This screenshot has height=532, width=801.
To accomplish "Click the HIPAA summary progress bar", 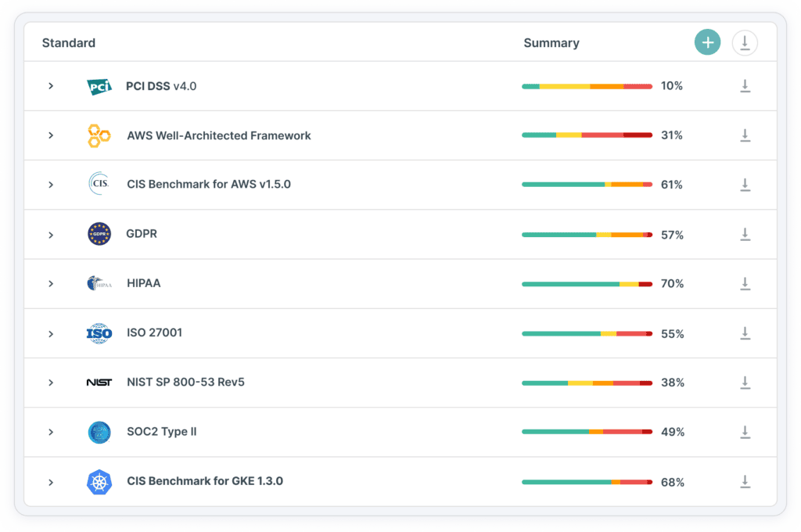I will click(x=587, y=284).
